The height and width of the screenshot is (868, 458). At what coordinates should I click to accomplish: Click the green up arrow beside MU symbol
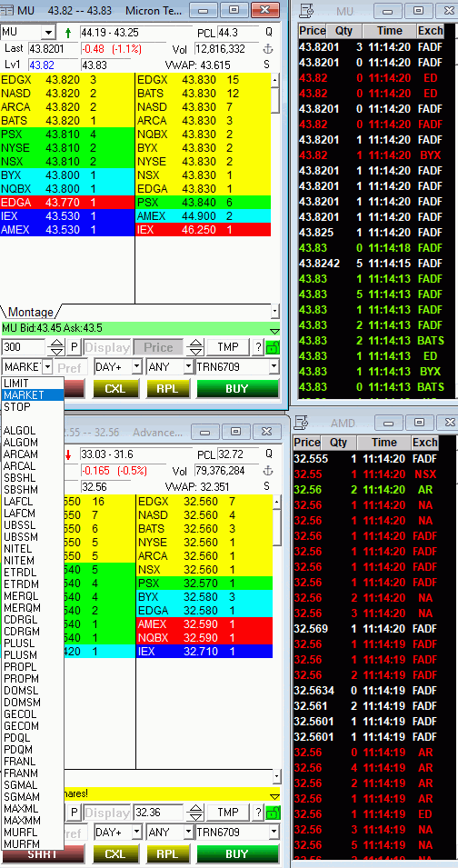pyautogui.click(x=68, y=33)
